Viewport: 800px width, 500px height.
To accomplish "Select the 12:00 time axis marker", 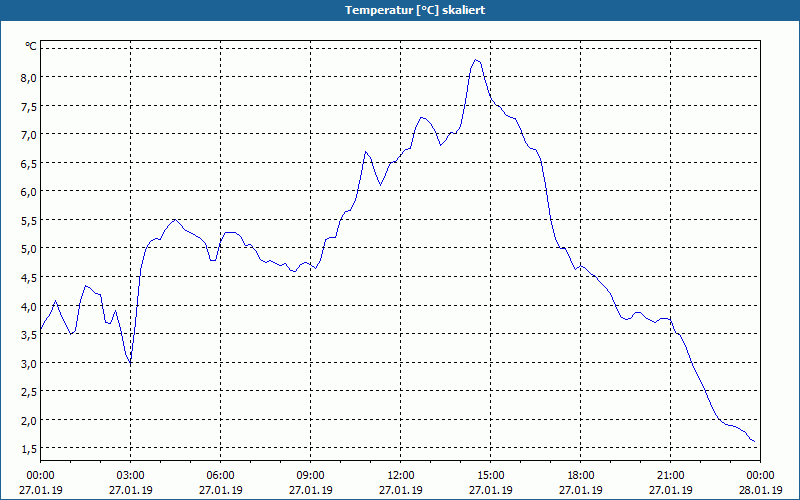I will [401, 476].
